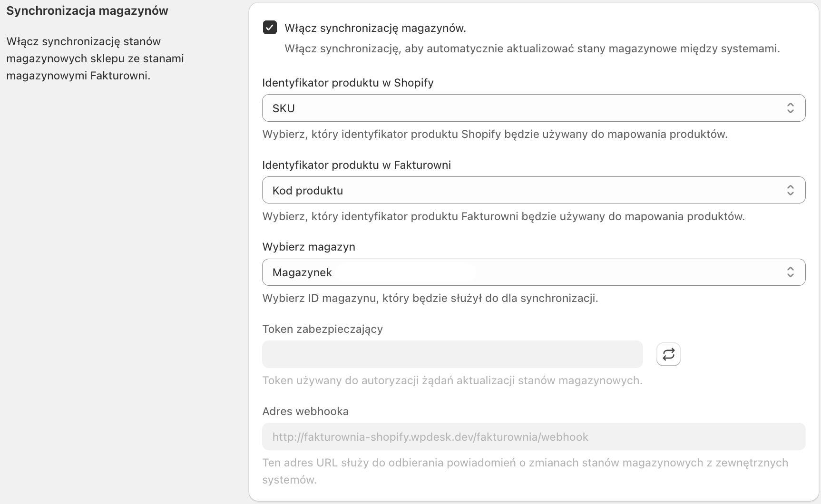Viewport: 821px width, 504px height.
Task: Click the chevron icons on Kod produktu selector
Action: click(x=790, y=190)
